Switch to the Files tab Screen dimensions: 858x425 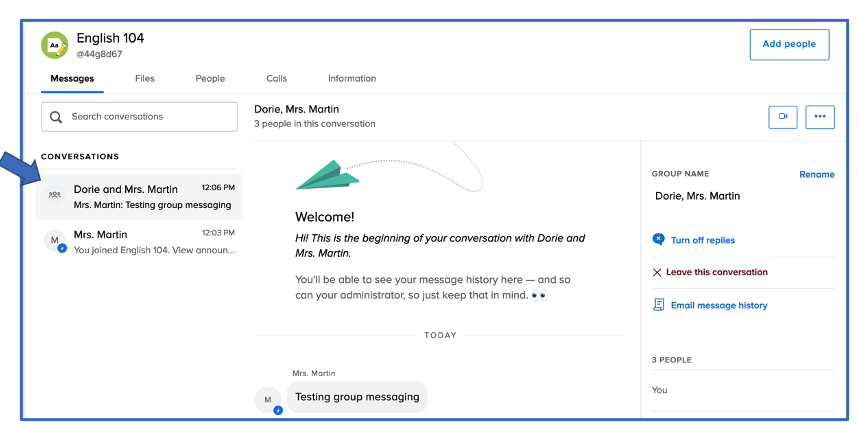145,79
